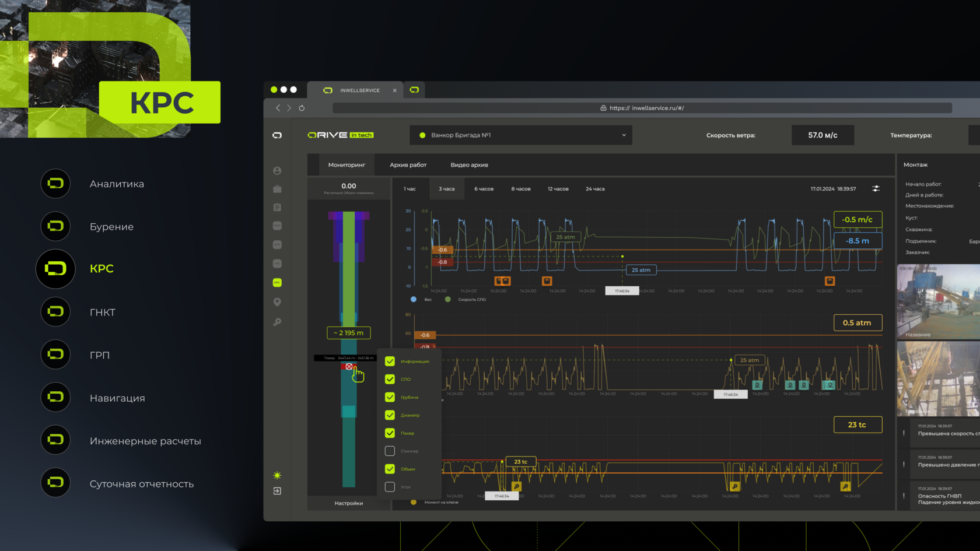
Task: Select the 3 часа time range
Action: click(x=447, y=189)
